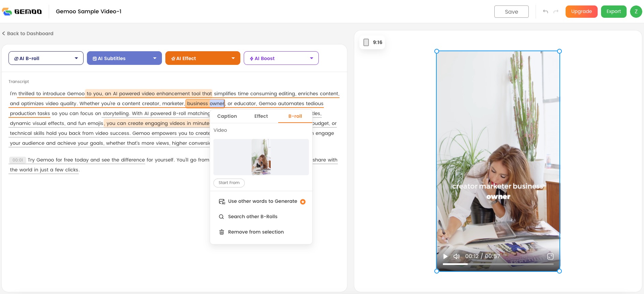Open the AI Effect dropdown
The width and height of the screenshot is (644, 294).
[x=203, y=58]
